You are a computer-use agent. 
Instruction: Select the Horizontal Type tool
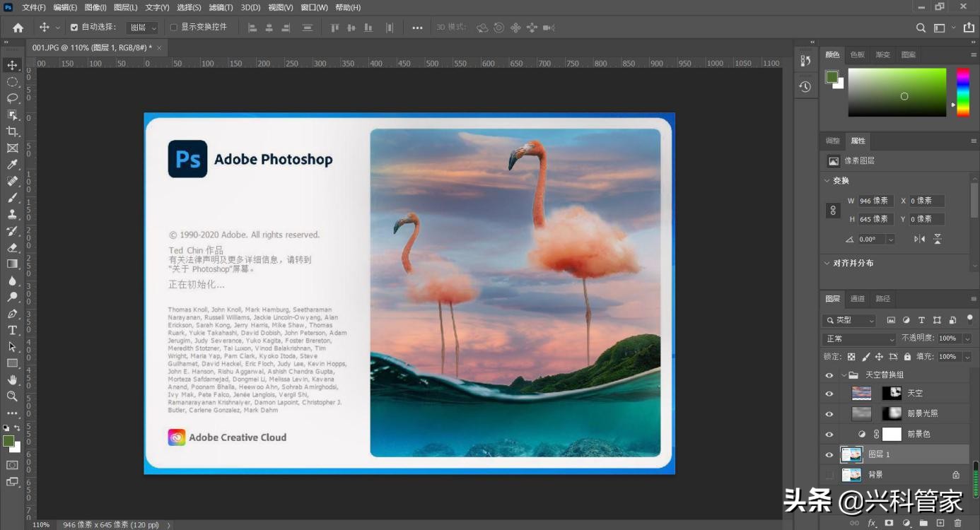pyautogui.click(x=12, y=330)
